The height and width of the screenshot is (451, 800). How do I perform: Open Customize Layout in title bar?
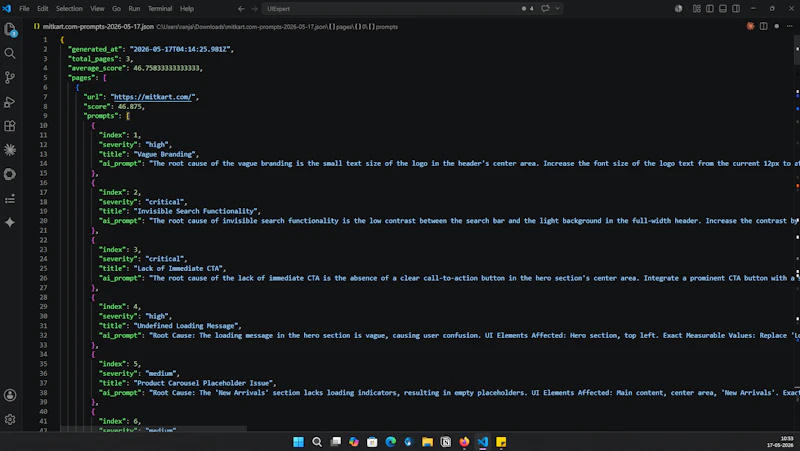696,9
